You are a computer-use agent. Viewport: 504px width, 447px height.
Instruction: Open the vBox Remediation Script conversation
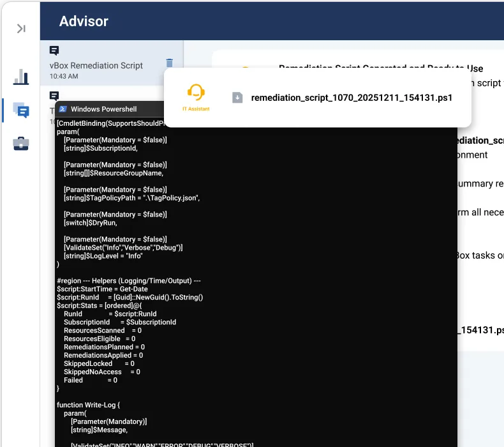coord(96,66)
